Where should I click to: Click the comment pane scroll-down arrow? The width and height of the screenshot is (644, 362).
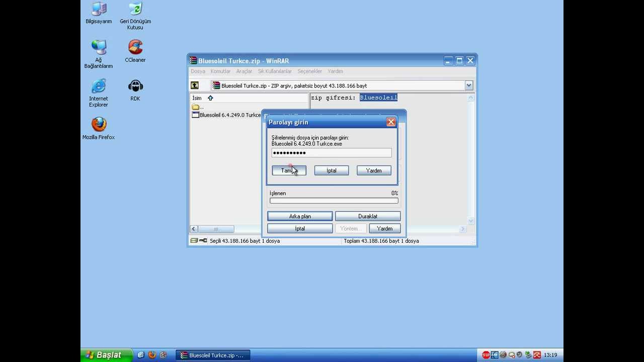coord(471,220)
